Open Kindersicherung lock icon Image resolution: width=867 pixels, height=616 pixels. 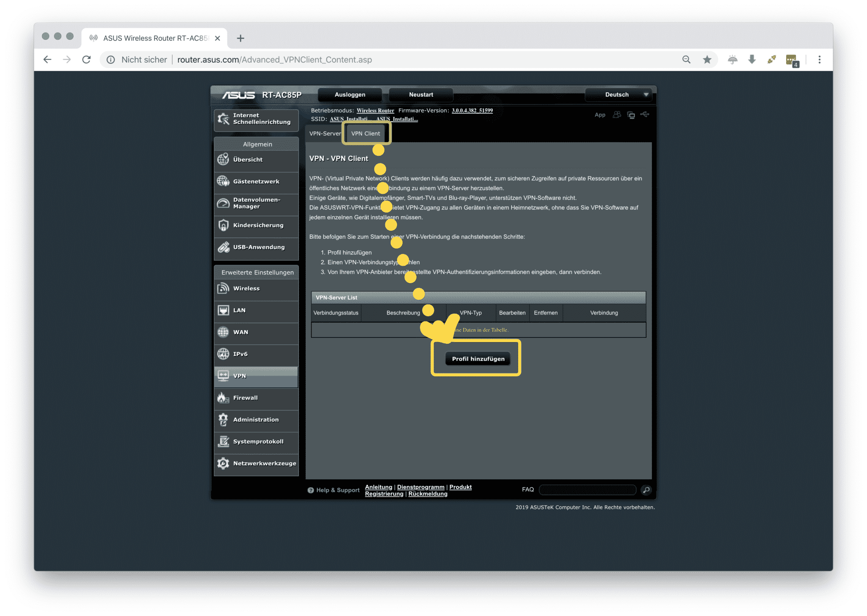[x=223, y=225]
